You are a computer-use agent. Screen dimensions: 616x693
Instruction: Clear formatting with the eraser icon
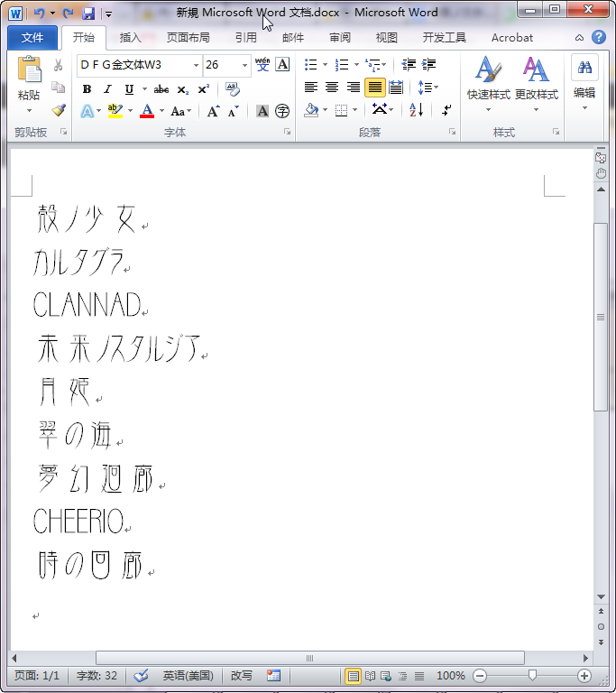click(x=233, y=88)
